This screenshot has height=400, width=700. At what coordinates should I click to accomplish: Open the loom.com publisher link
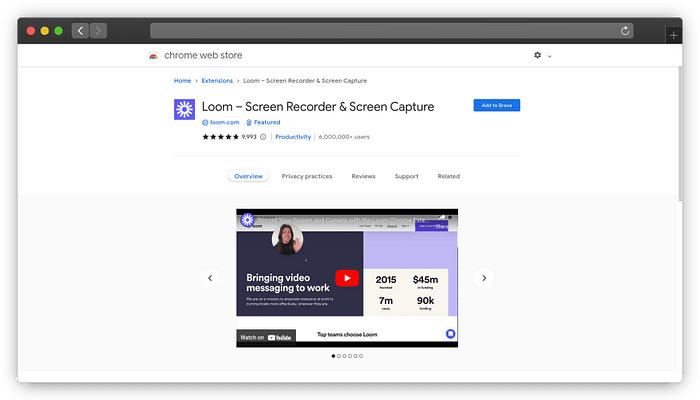pos(225,122)
